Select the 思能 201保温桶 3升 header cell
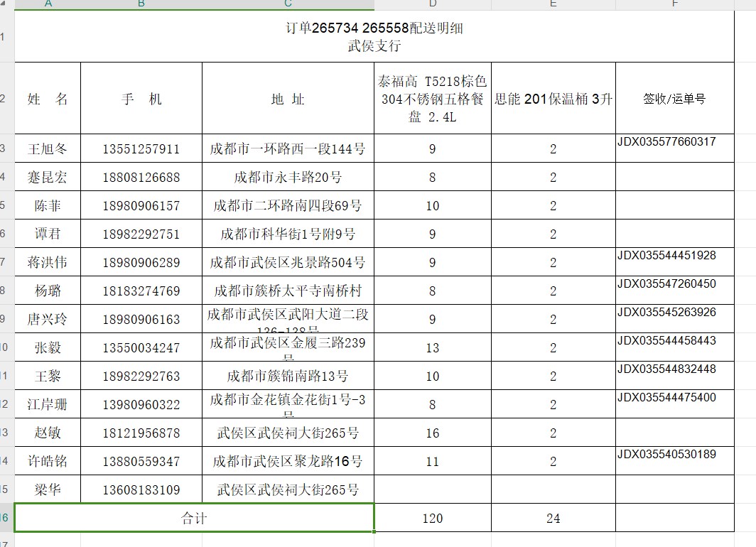This screenshot has height=547, width=756. (553, 98)
